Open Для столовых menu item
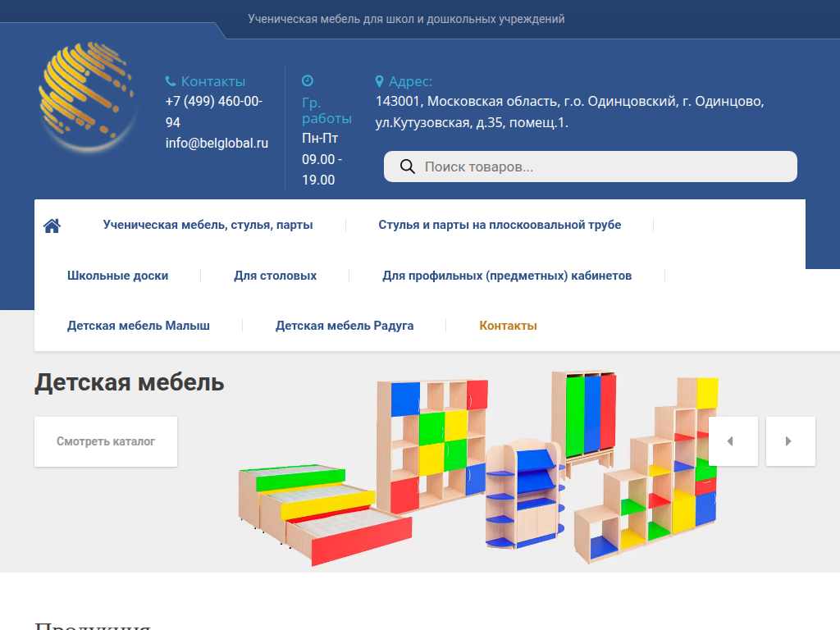The height and width of the screenshot is (630, 840). click(276, 276)
